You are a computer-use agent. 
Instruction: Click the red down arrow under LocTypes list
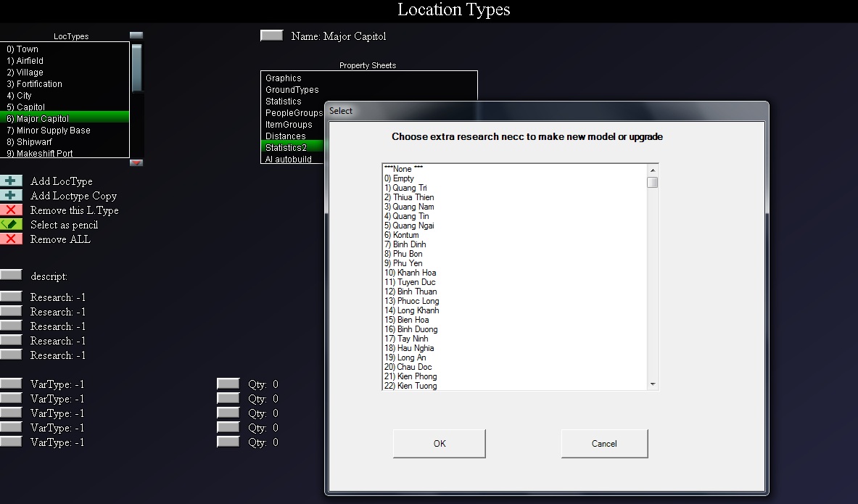pyautogui.click(x=136, y=162)
